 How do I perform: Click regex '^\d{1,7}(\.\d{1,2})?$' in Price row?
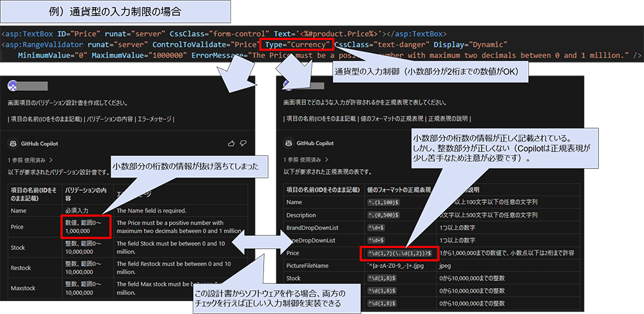(399, 253)
